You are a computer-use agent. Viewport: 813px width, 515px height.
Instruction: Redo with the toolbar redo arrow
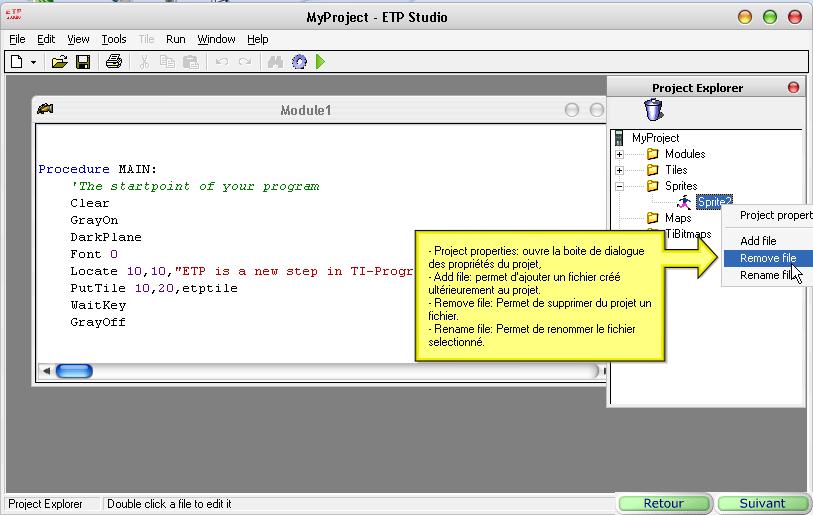(x=245, y=62)
